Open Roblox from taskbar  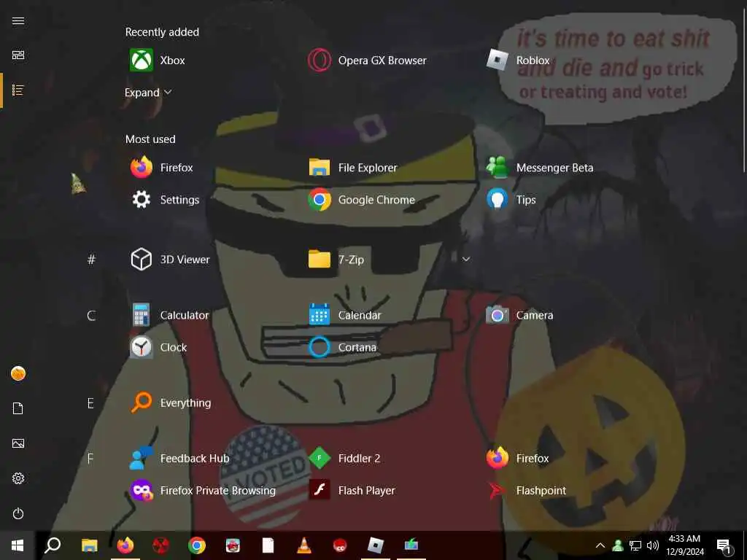[376, 545]
